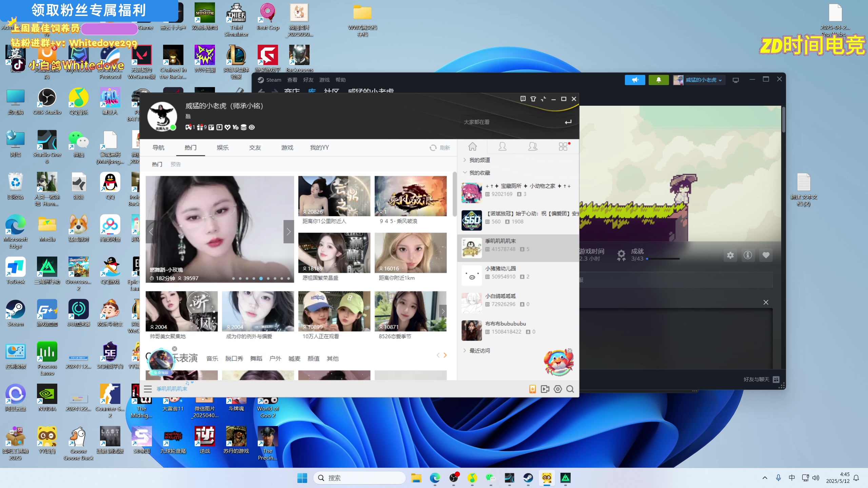Toggle the microphone in system tray
The height and width of the screenshot is (488, 868).
pyautogui.click(x=778, y=478)
